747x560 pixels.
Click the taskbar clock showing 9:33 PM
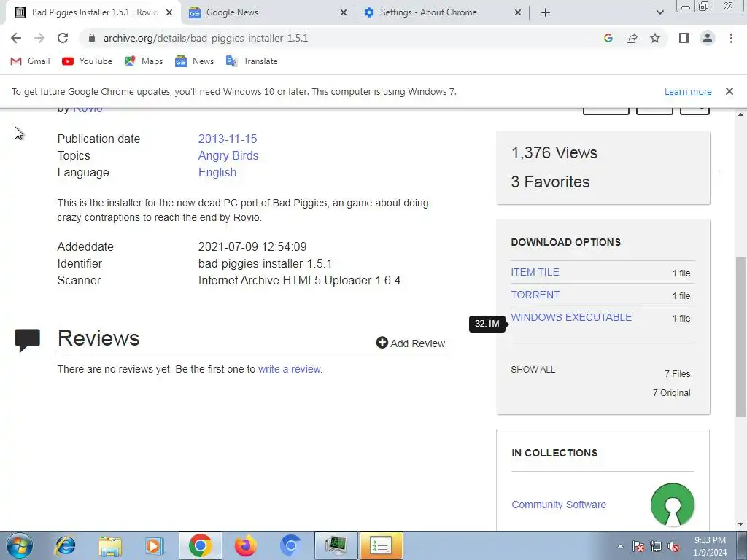point(710,546)
